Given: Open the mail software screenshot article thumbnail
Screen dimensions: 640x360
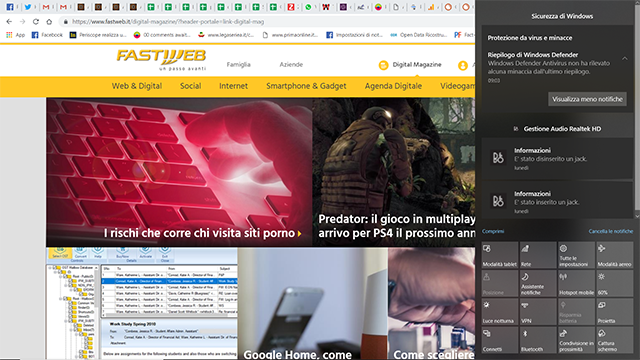Looking at the screenshot, I should [x=141, y=303].
